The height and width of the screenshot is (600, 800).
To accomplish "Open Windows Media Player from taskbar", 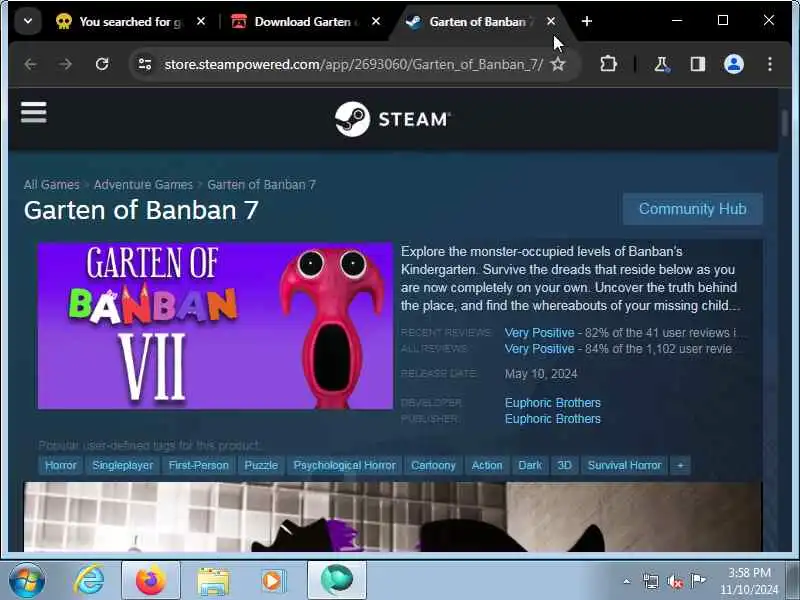I will (274, 581).
